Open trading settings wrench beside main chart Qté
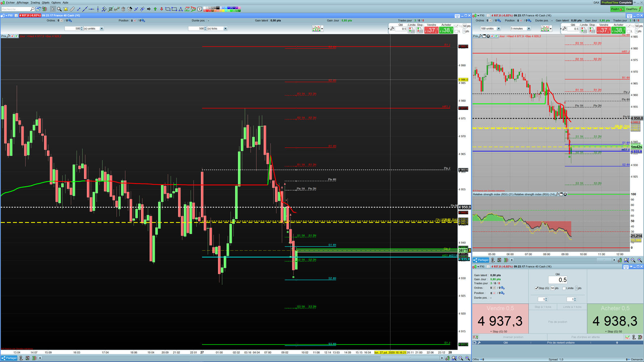 coord(392,29)
